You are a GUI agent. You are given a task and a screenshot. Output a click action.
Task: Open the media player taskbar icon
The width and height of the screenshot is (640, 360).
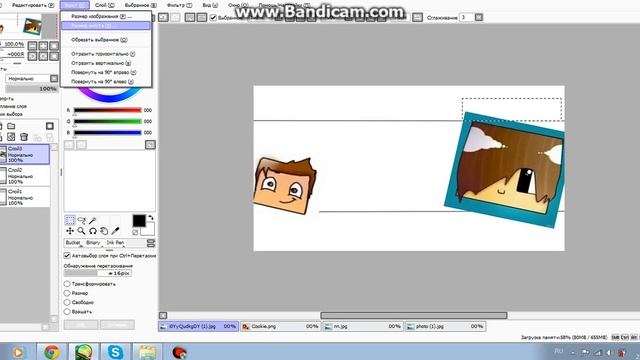click(x=18, y=352)
